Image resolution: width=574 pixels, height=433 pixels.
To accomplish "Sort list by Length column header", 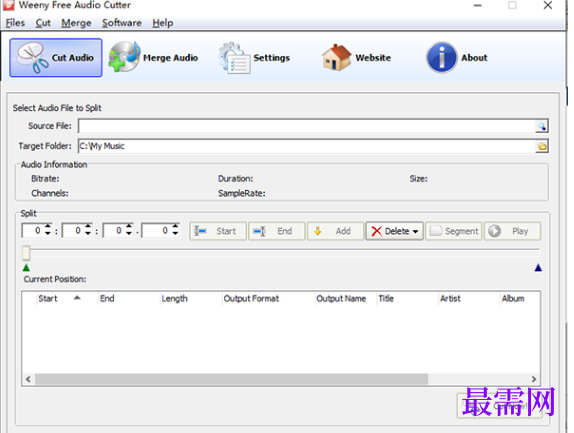I will (x=190, y=299).
